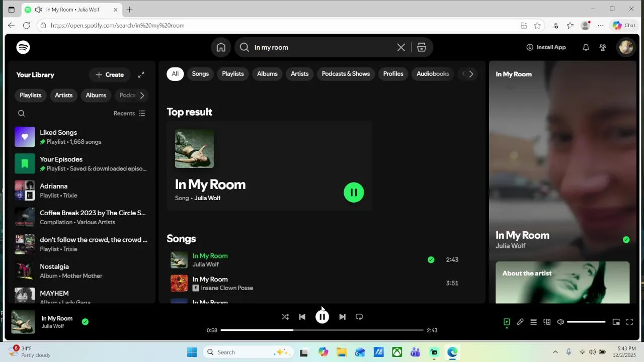Select the Audiobooks search filter
Viewport: 644px width, 362px height.
[433, 74]
